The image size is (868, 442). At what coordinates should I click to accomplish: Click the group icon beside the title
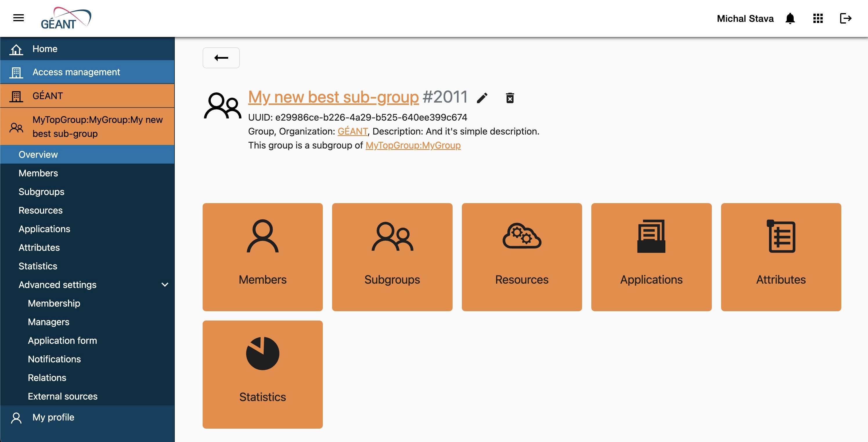click(222, 105)
